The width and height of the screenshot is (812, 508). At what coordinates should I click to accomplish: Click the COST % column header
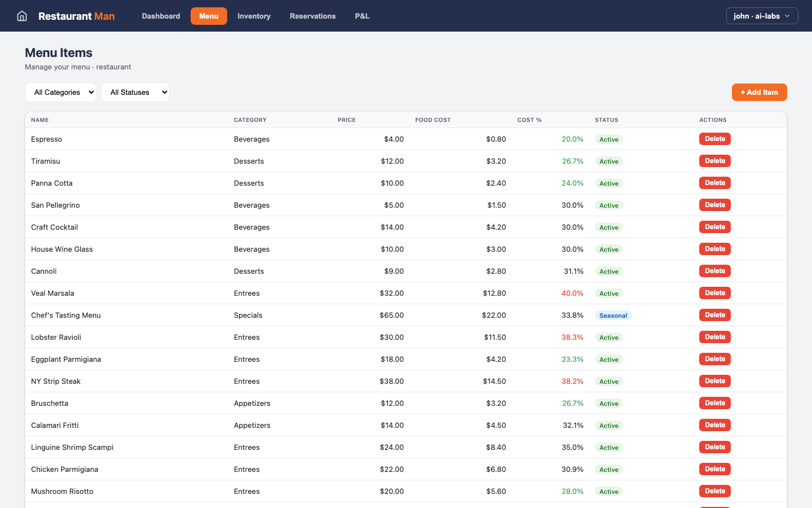529,120
